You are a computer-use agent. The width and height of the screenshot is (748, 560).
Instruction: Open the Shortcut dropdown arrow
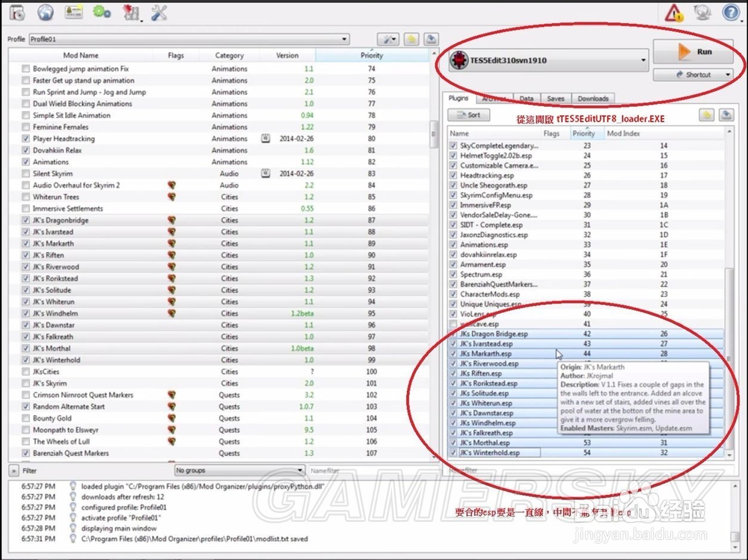(x=728, y=75)
